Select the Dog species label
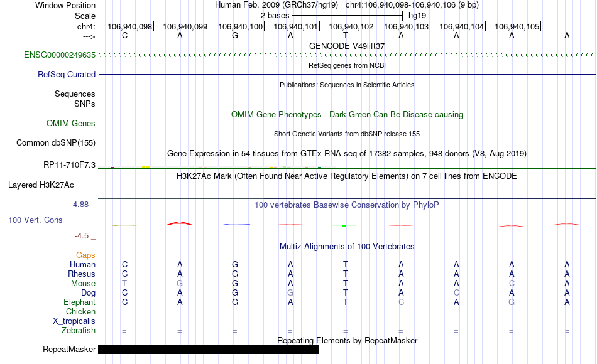The width and height of the screenshot is (597, 364). click(89, 293)
